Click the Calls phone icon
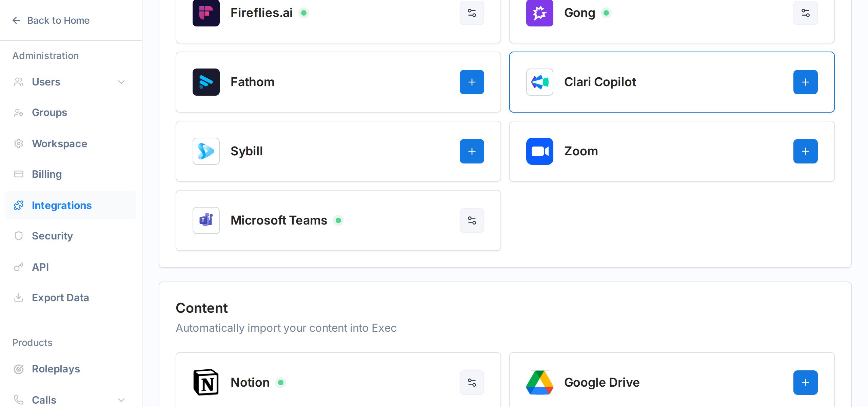 [19, 400]
